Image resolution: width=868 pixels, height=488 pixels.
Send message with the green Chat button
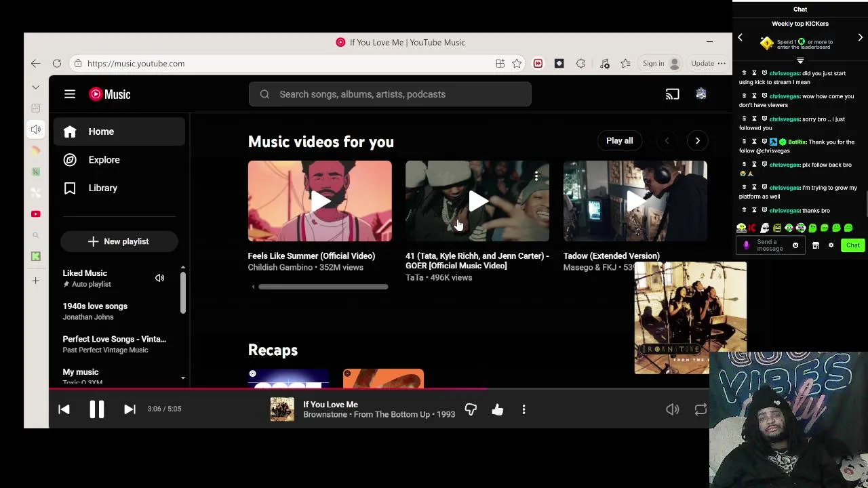point(852,245)
